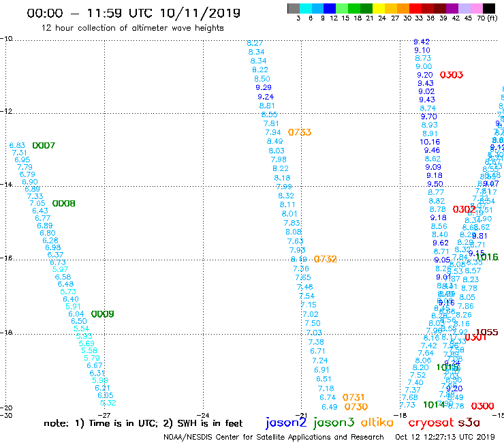The image size is (504, 443).
Task: Click the value '7.94' beside time 0733
Action: click(x=273, y=132)
